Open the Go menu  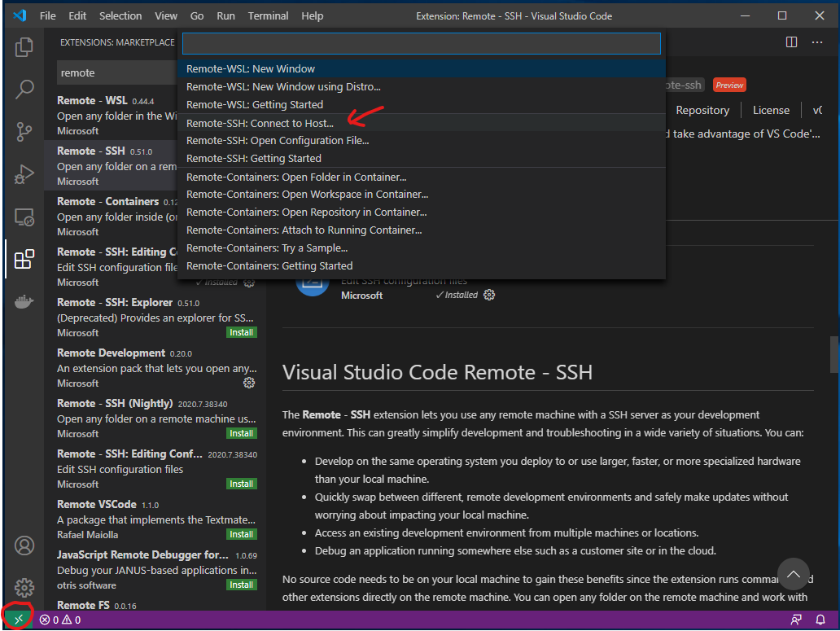pos(197,16)
